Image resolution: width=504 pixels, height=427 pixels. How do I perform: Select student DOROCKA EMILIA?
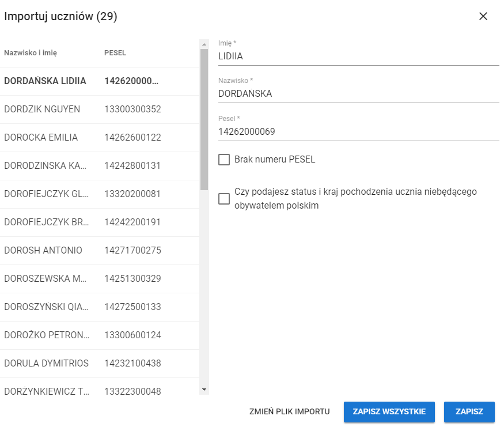pyautogui.click(x=41, y=138)
